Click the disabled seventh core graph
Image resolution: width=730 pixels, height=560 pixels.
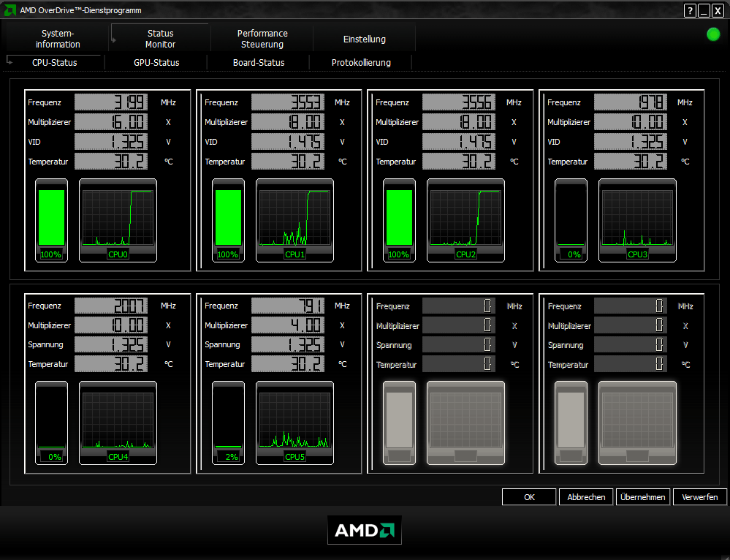click(x=465, y=423)
